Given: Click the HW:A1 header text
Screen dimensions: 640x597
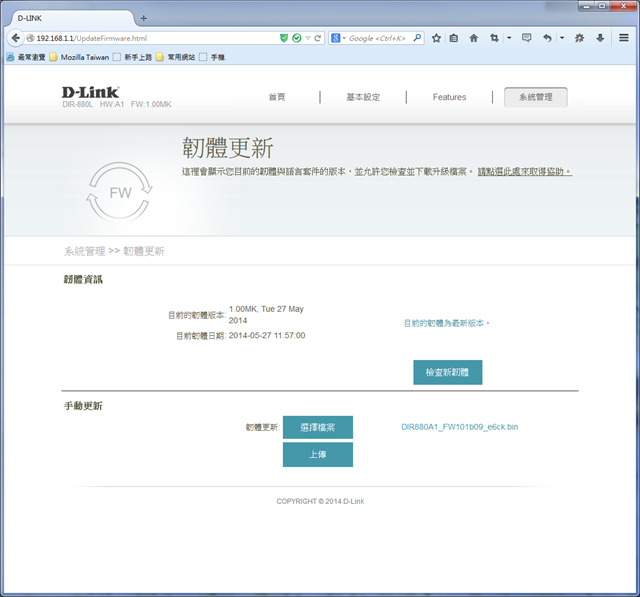Looking at the screenshot, I should pyautogui.click(x=112, y=104).
